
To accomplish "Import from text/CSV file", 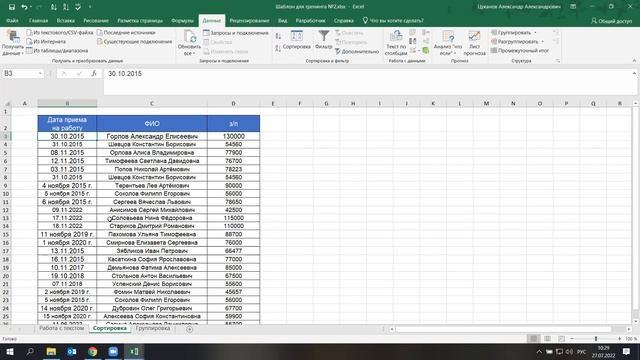I will [x=60, y=32].
